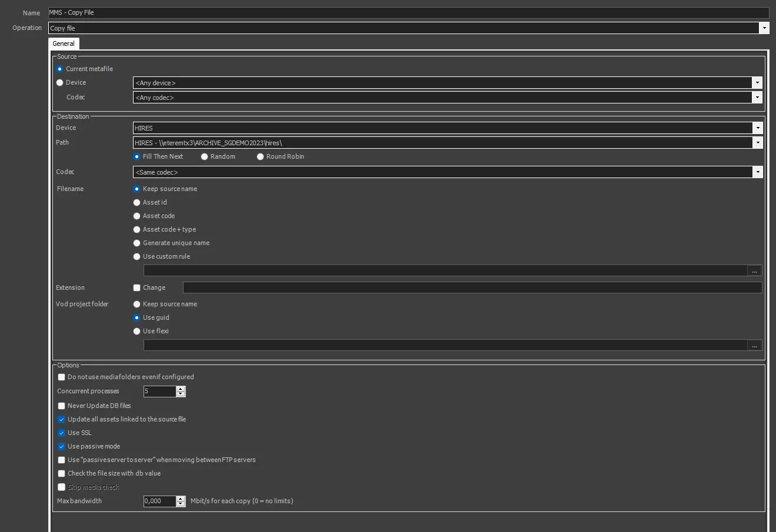The width and height of the screenshot is (776, 532).
Task: Choose Generate unique name for filename
Action: coord(137,243)
